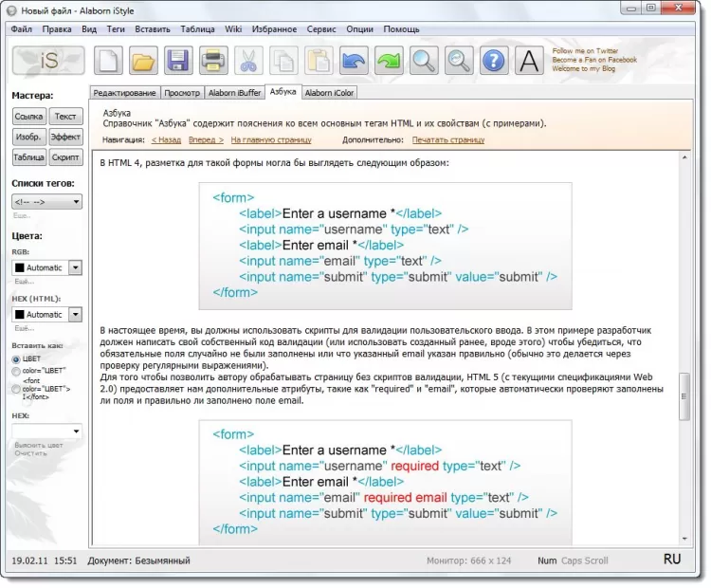Switch to Просмотр tab
Viewport: 711px width, 588px height.
coord(182,93)
